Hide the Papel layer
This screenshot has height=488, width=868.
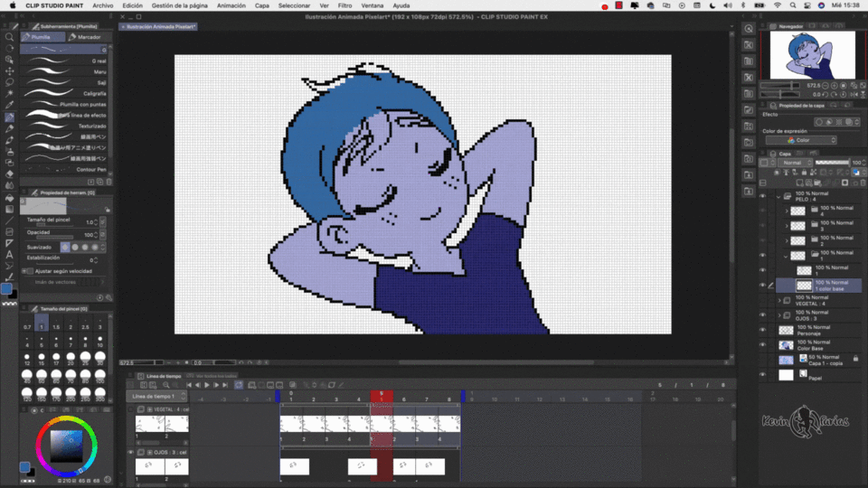pyautogui.click(x=763, y=375)
